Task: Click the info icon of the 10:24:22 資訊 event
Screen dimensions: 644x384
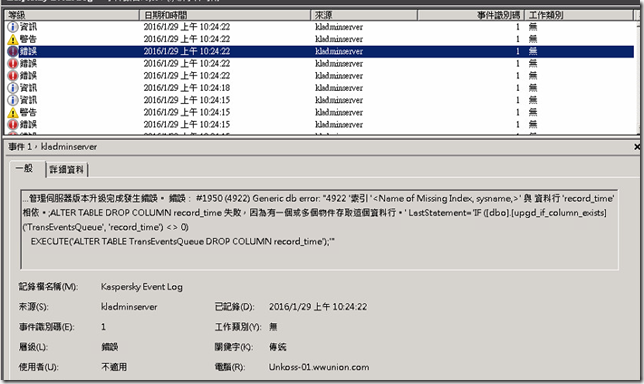Action: [13, 27]
